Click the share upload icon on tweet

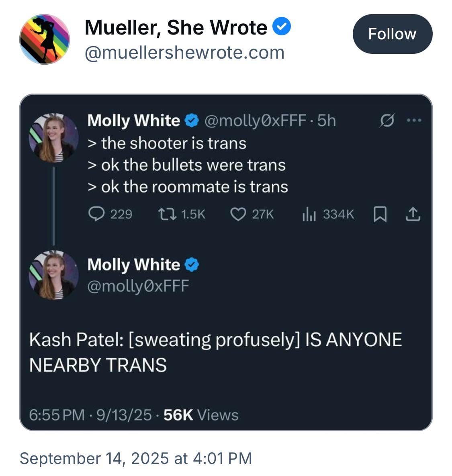(413, 214)
